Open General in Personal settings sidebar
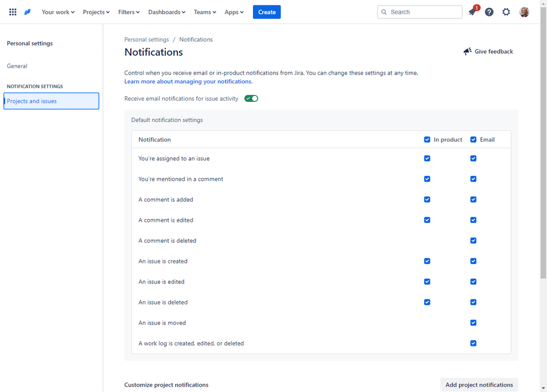The image size is (547, 392). point(17,66)
